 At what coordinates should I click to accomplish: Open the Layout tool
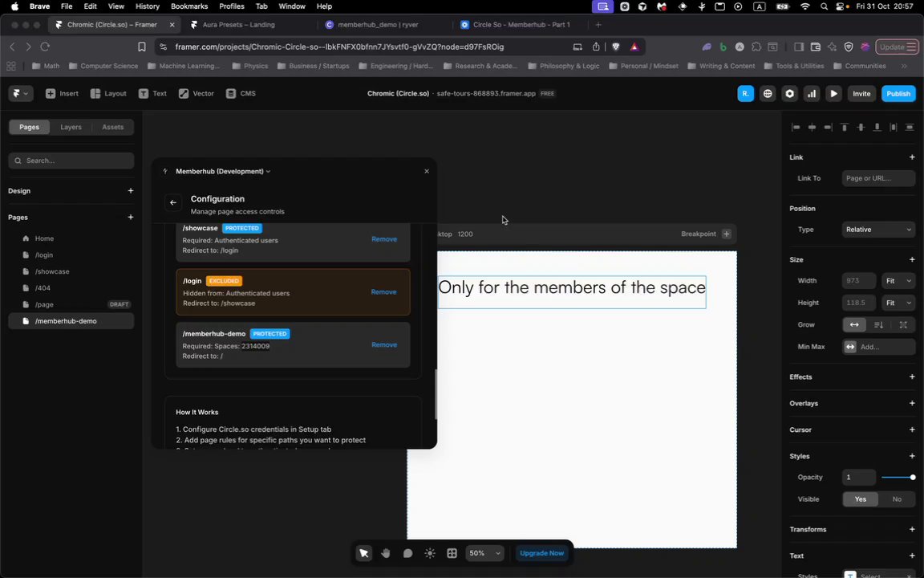click(x=108, y=93)
